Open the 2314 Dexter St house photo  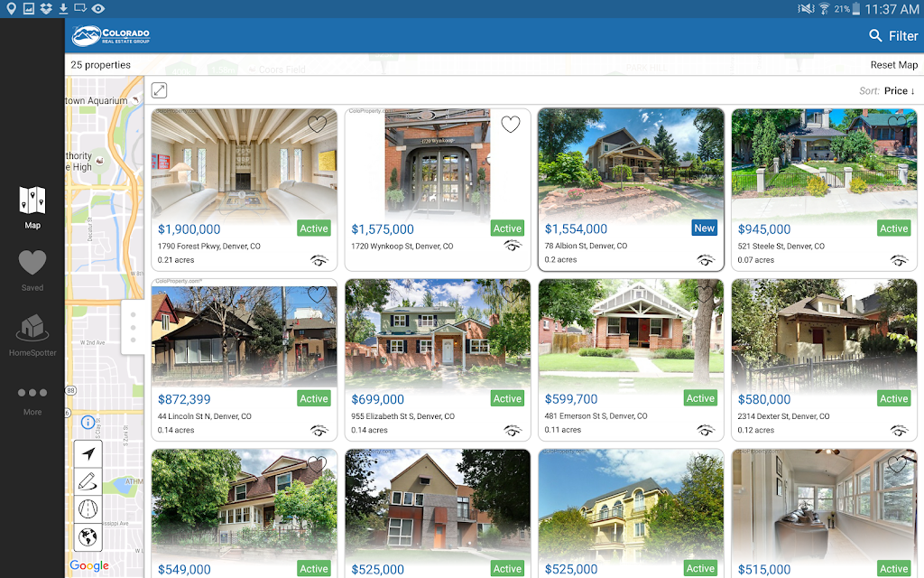coord(824,333)
